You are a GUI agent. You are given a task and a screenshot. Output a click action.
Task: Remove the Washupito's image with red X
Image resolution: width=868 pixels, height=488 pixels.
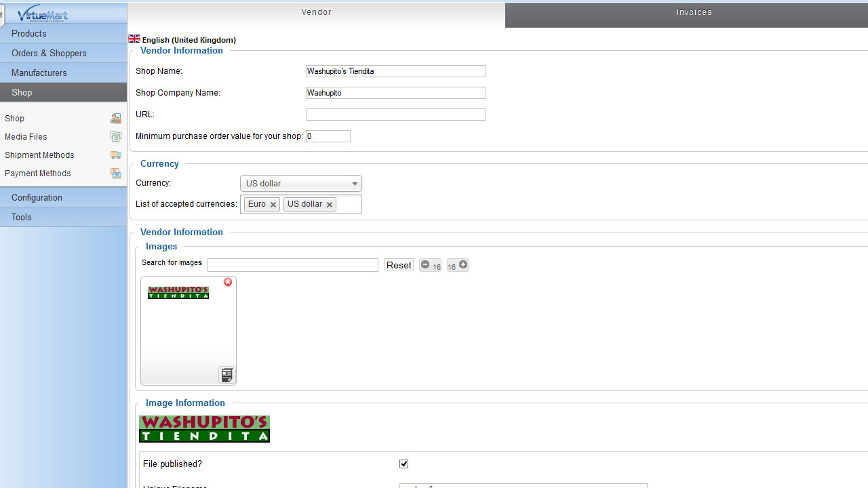[x=228, y=282]
